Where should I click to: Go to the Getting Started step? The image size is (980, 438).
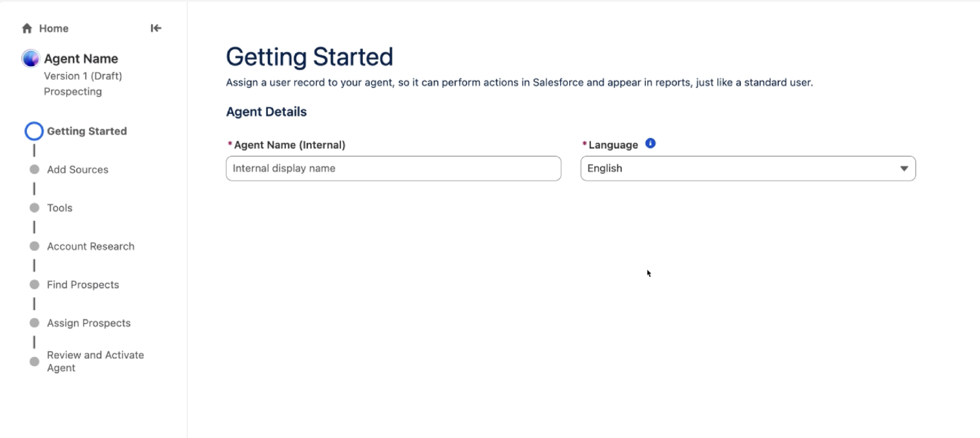[x=87, y=131]
